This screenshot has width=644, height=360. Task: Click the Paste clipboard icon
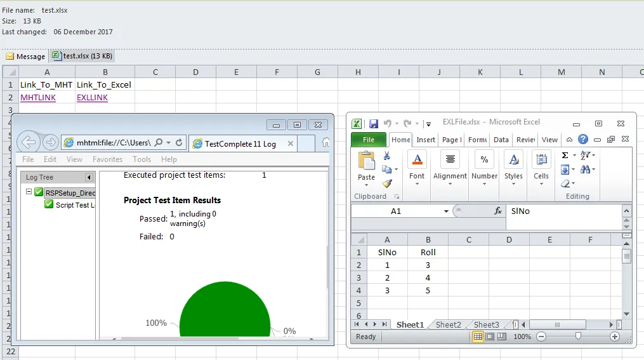point(366,160)
